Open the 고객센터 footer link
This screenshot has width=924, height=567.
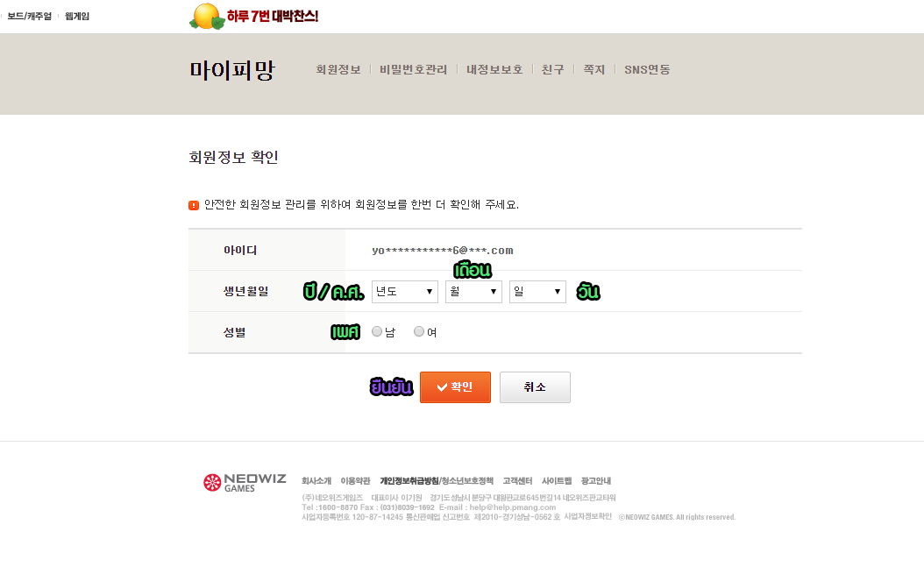pos(517,481)
